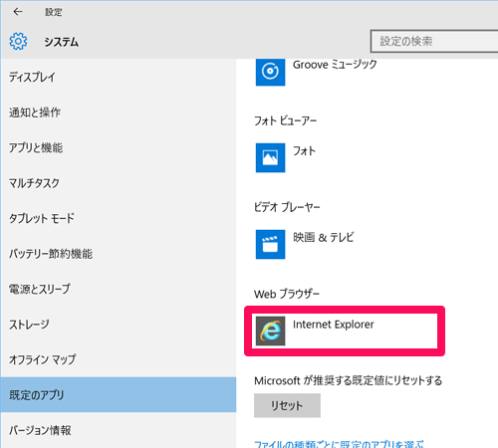Click the Internet Explorer browser icon
The height and width of the screenshot is (448, 498).
[270, 331]
